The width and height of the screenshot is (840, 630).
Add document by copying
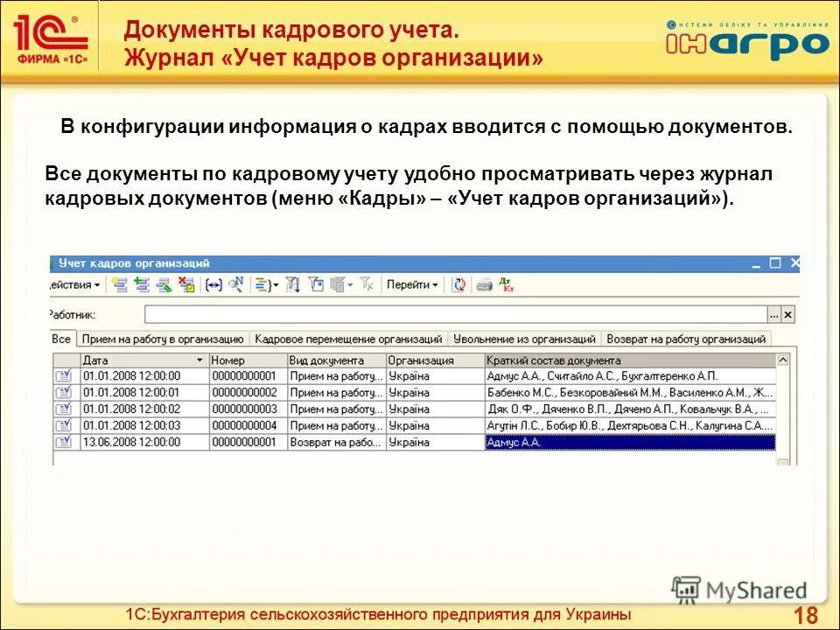pyautogui.click(x=143, y=283)
